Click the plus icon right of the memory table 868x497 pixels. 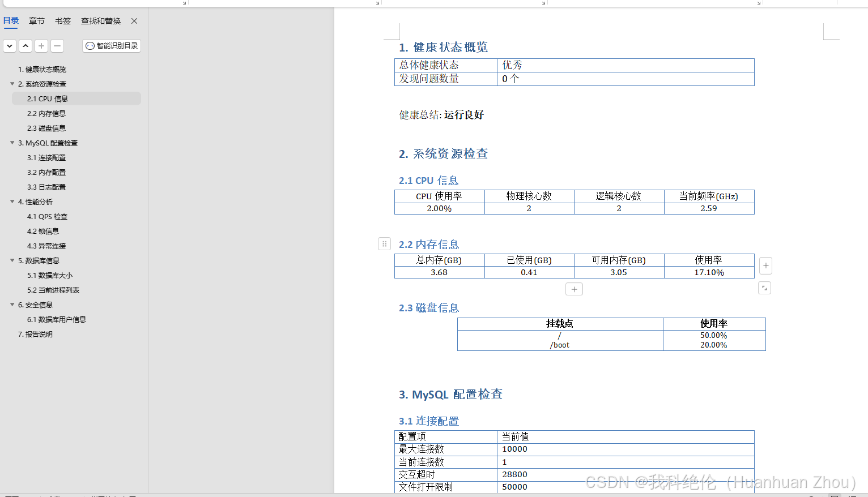pyautogui.click(x=765, y=265)
